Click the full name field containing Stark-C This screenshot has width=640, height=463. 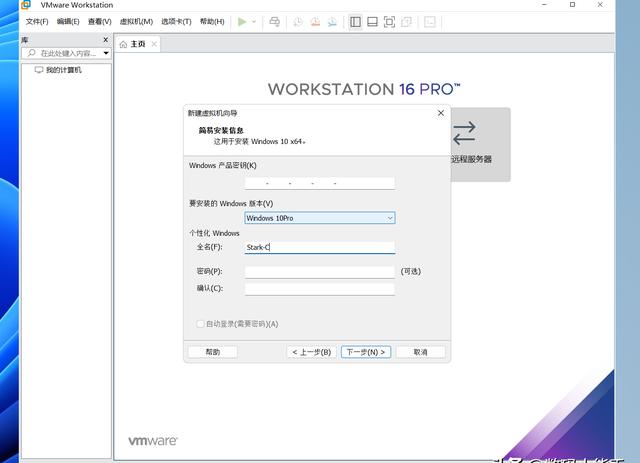[320, 247]
